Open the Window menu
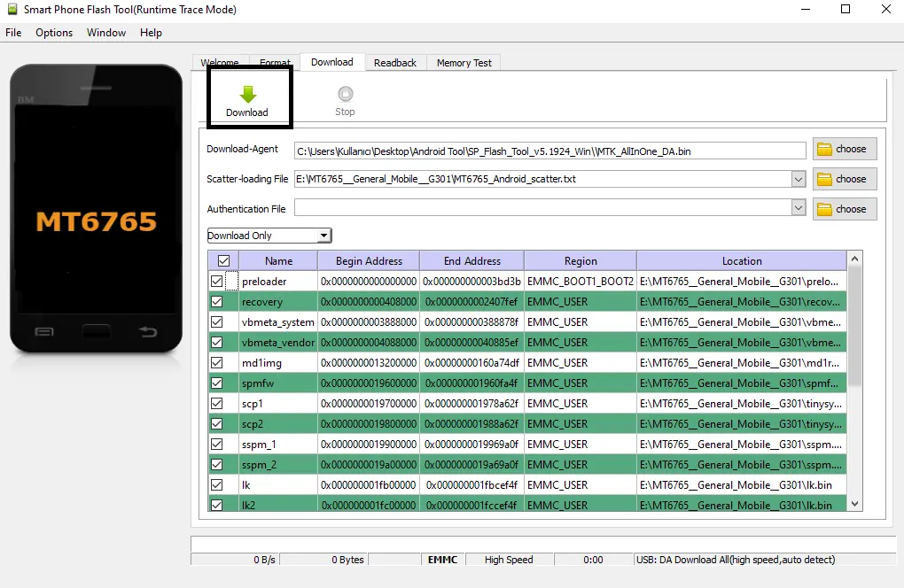Image resolution: width=904 pixels, height=588 pixels. pyautogui.click(x=106, y=33)
